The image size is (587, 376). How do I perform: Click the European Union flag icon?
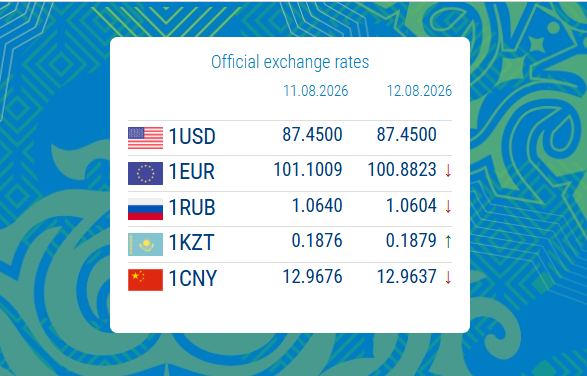145,173
